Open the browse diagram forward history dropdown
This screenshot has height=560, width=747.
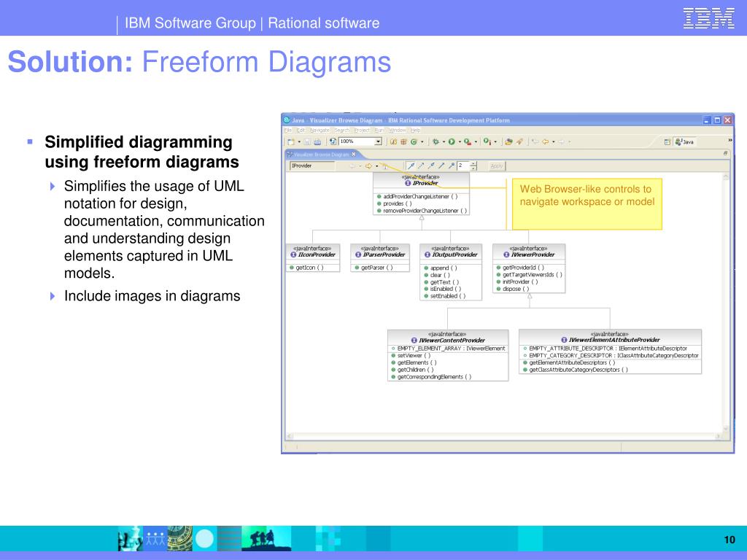377,166
